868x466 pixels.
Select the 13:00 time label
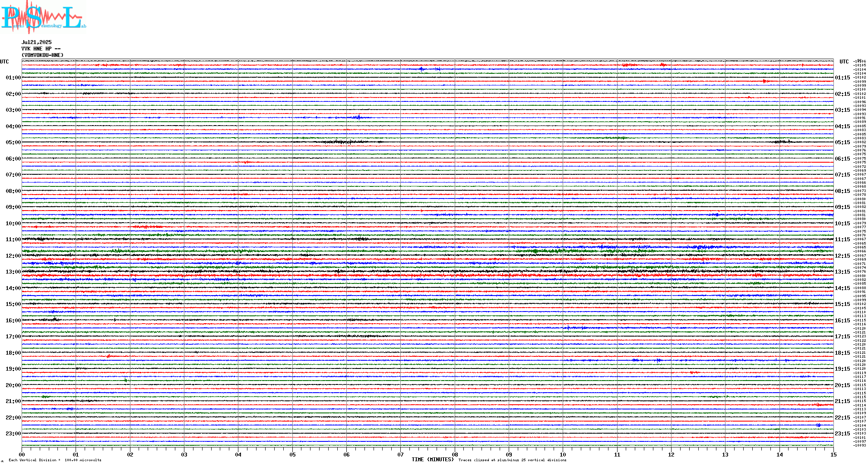13,272
